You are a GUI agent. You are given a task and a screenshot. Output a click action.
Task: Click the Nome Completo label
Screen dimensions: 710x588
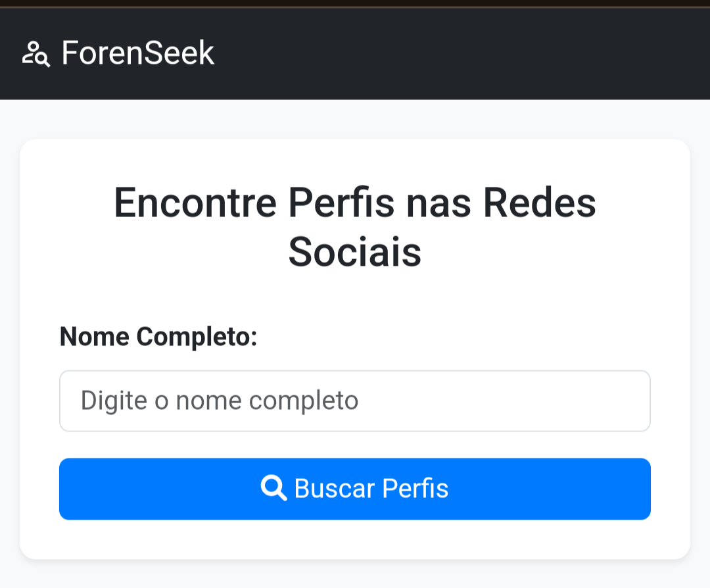coord(158,337)
